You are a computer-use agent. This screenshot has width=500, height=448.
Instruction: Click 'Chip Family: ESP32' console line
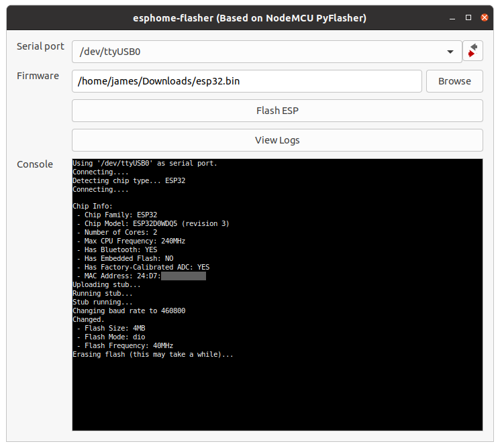point(117,215)
